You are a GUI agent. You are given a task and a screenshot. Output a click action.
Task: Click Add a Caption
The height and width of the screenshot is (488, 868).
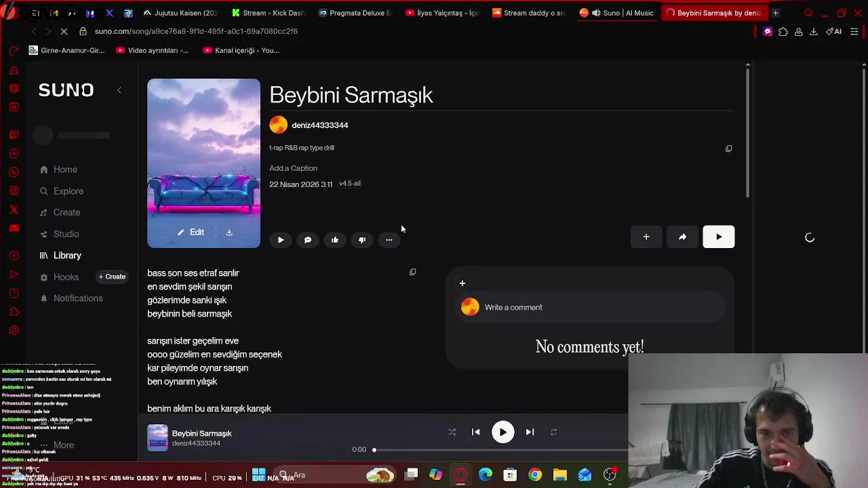click(293, 168)
